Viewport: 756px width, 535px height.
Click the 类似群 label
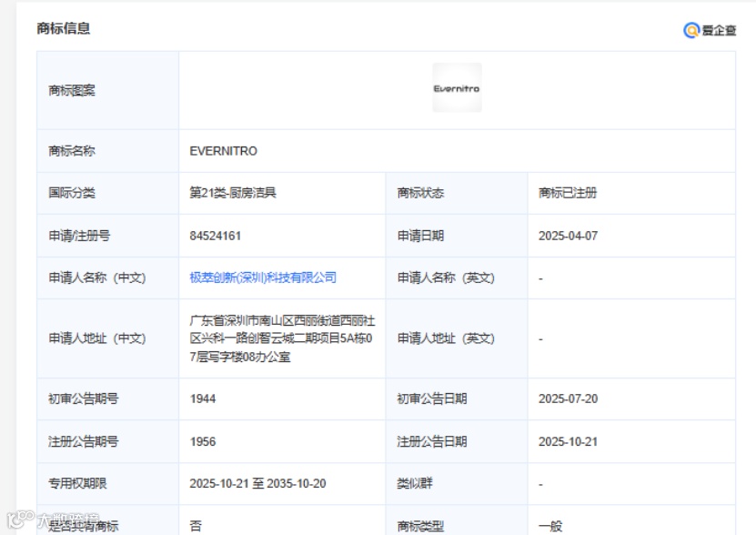pyautogui.click(x=415, y=483)
